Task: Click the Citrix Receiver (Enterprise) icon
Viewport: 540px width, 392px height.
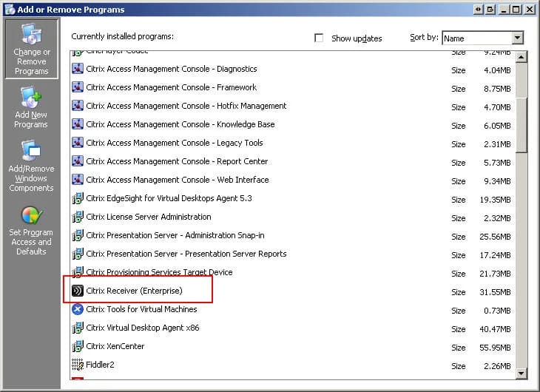Action: [78, 291]
